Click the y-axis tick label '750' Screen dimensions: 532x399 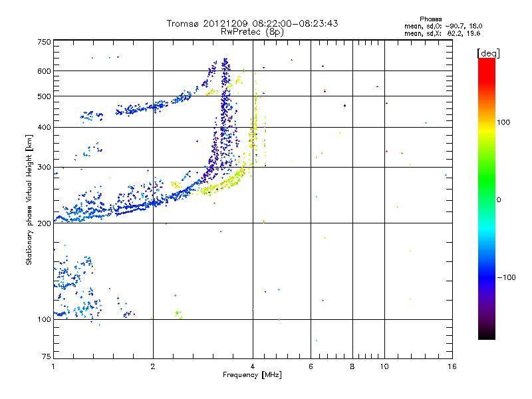(x=44, y=42)
